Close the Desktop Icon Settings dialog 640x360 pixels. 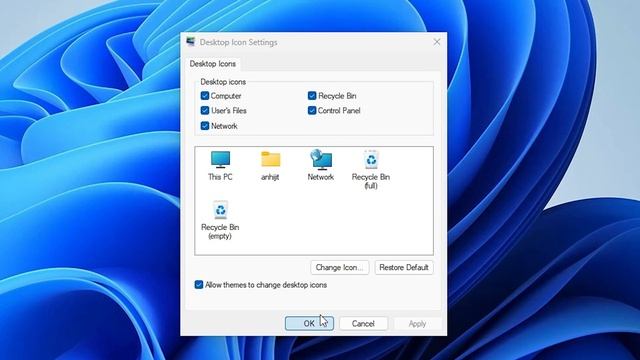(437, 42)
